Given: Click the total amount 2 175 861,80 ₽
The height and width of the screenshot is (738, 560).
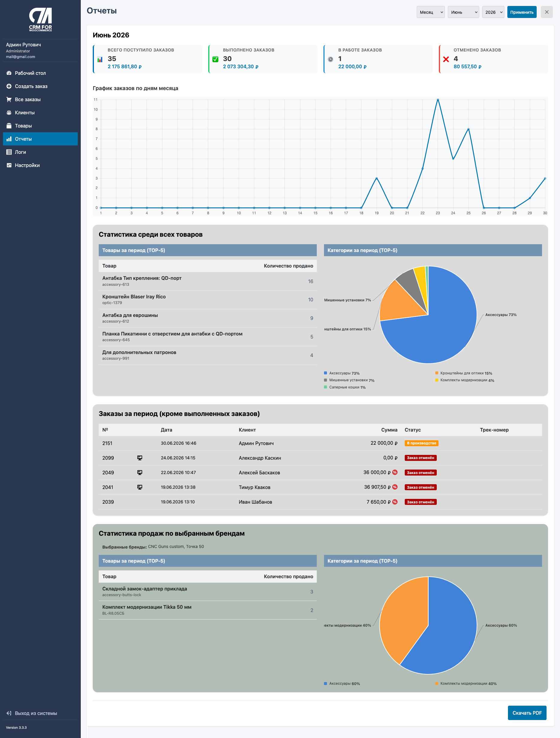Looking at the screenshot, I should click(x=125, y=66).
